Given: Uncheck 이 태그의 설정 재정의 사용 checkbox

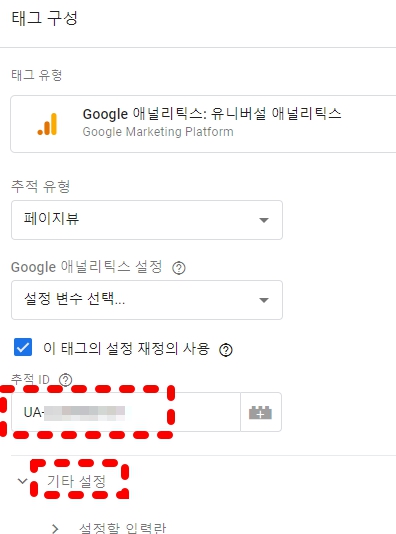Looking at the screenshot, I should (23, 347).
